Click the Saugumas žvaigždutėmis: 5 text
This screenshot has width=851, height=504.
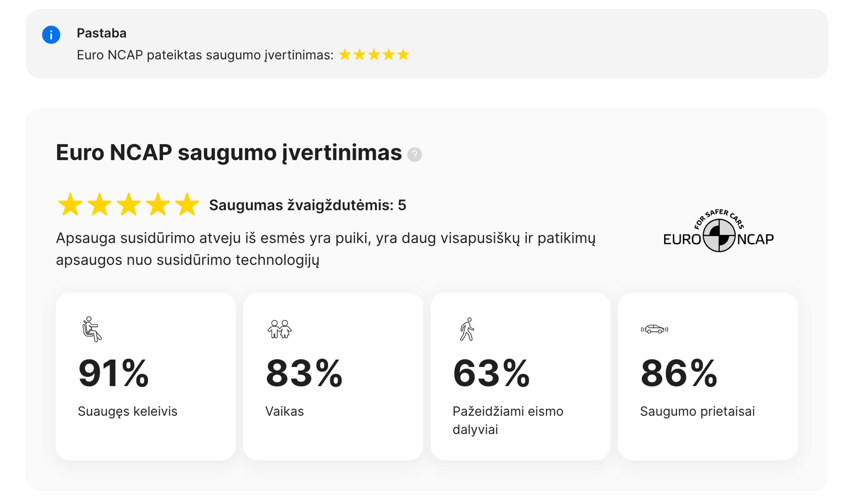point(308,205)
